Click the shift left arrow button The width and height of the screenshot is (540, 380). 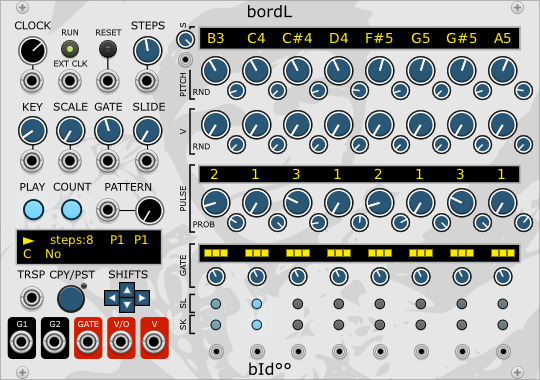112,298
